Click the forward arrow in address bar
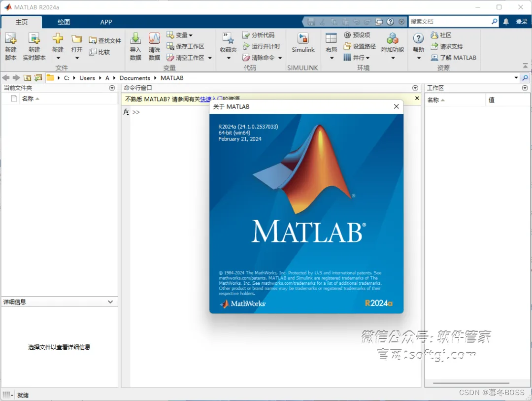The width and height of the screenshot is (532, 401). pos(16,78)
